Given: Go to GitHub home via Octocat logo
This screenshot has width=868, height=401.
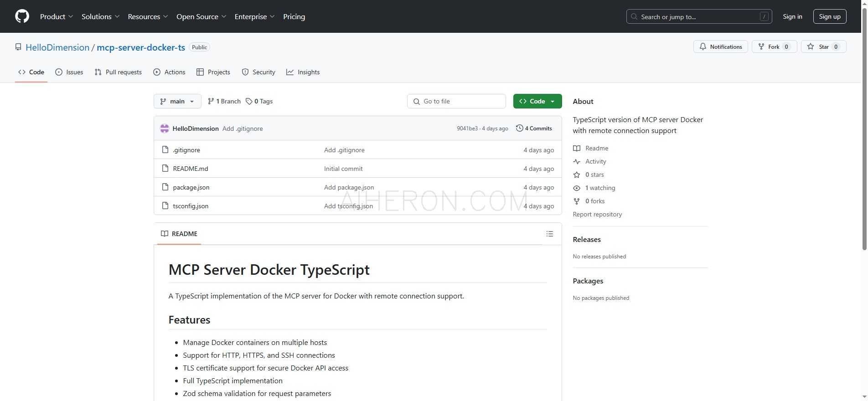Looking at the screenshot, I should click(22, 16).
